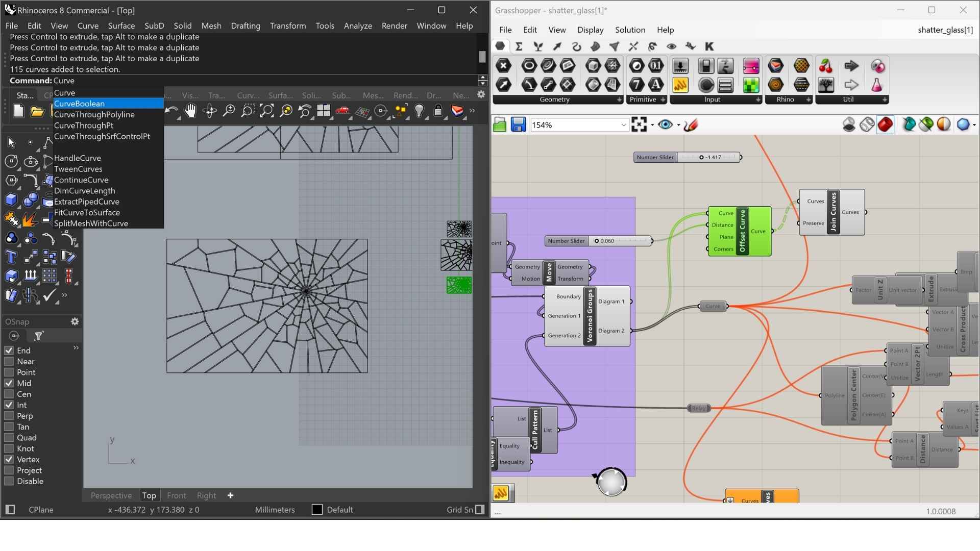Screen dimensions: 980x551
Task: Enable the Perp osnap checkbox
Action: [9, 416]
